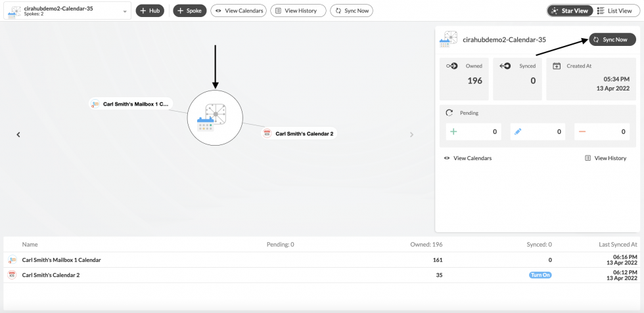Click the Synced: 0 column header
644x313 pixels.
click(x=540, y=245)
